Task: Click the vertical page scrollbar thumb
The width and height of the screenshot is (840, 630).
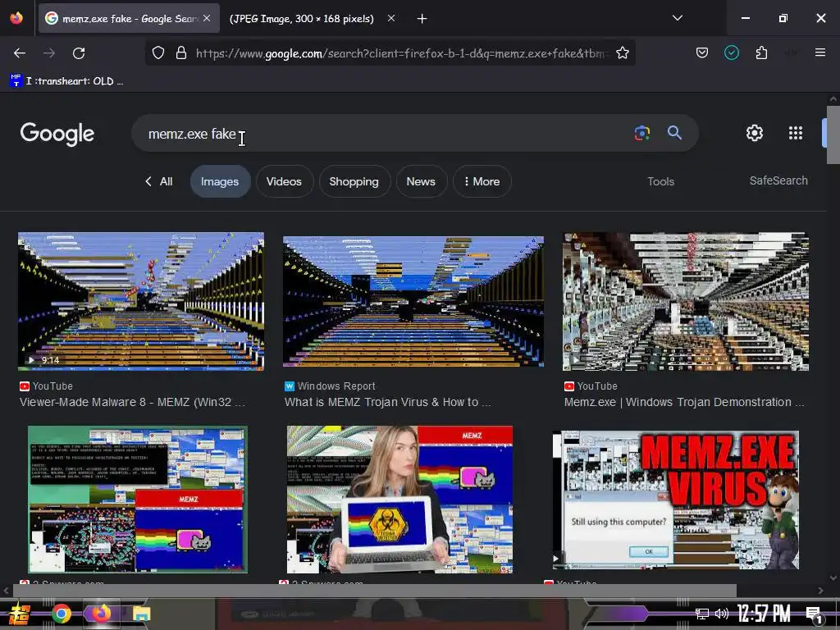Action: point(833,135)
